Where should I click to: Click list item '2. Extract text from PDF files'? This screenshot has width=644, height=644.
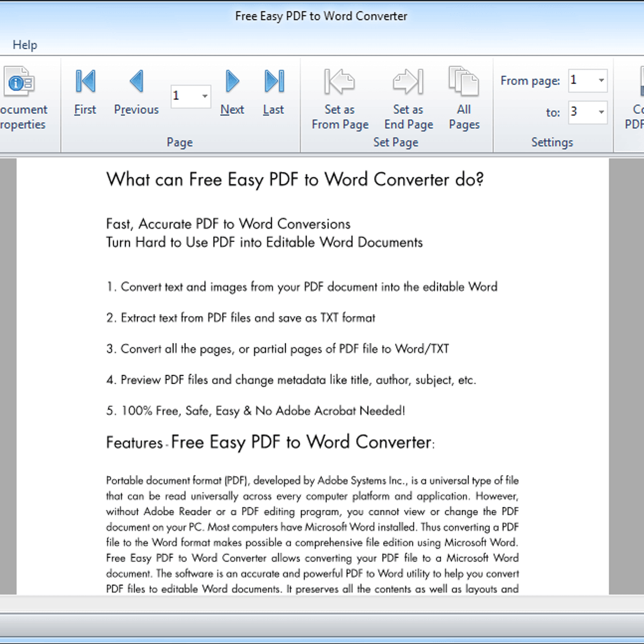[241, 318]
